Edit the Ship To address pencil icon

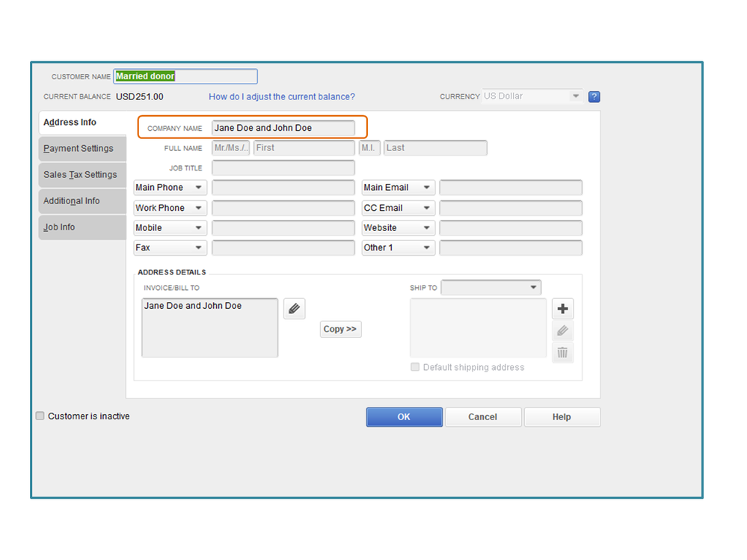(x=562, y=330)
